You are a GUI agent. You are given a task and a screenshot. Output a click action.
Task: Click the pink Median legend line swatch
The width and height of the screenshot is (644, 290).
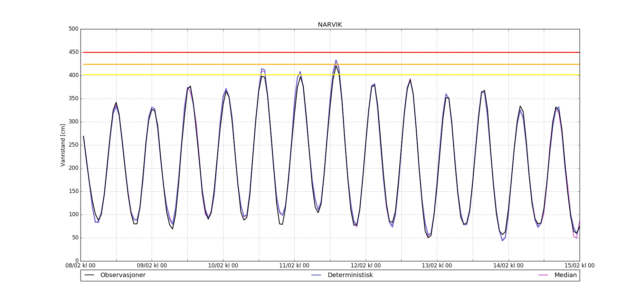[543, 275]
